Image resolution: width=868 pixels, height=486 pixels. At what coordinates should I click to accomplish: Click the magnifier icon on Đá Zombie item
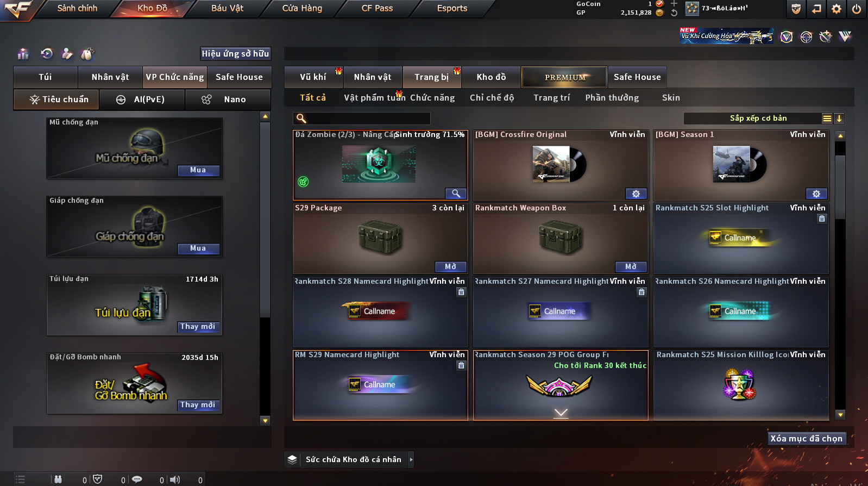pyautogui.click(x=456, y=194)
